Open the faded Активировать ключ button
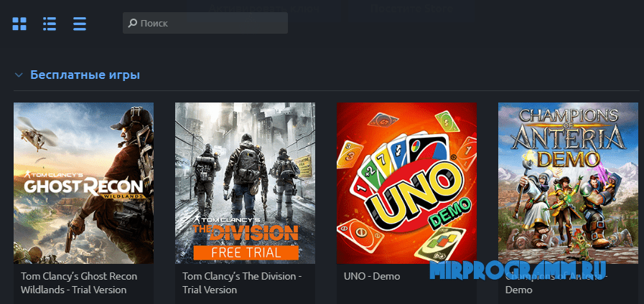The height and width of the screenshot is (304, 644). coord(263,8)
